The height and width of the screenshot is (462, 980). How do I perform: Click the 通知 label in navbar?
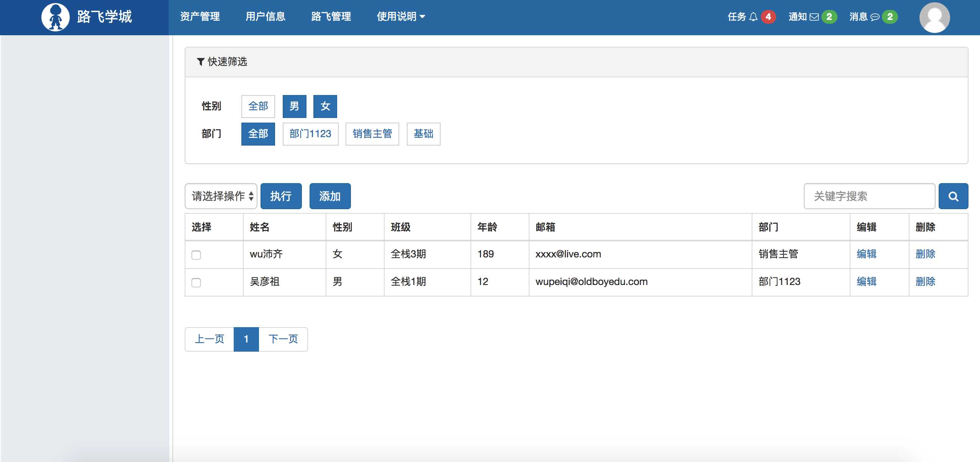point(798,17)
